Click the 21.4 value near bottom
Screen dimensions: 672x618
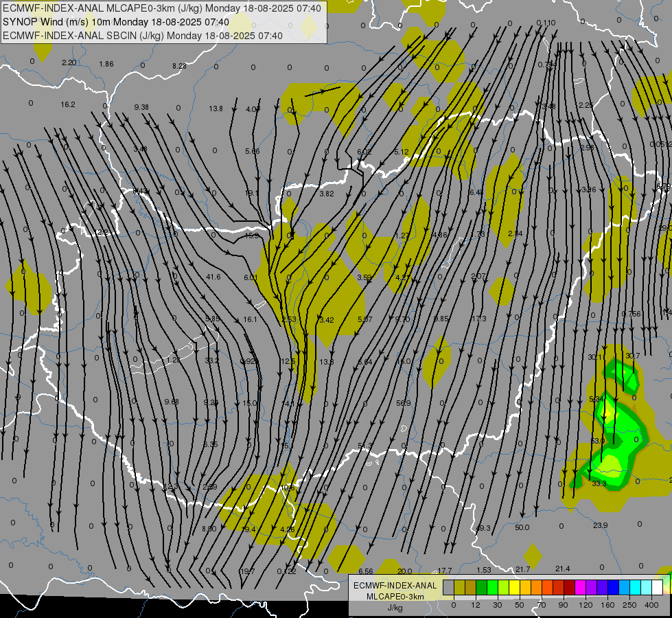point(563,569)
